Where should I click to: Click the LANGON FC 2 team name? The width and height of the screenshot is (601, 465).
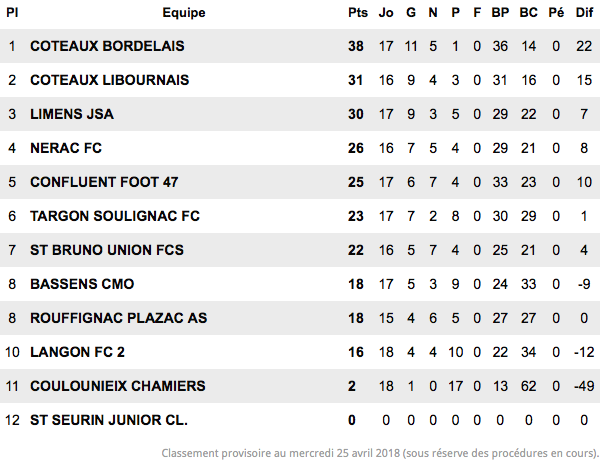(x=77, y=352)
